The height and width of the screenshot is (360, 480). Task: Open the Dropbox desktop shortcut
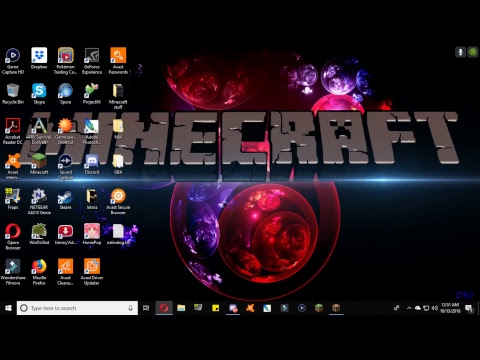tap(39, 58)
